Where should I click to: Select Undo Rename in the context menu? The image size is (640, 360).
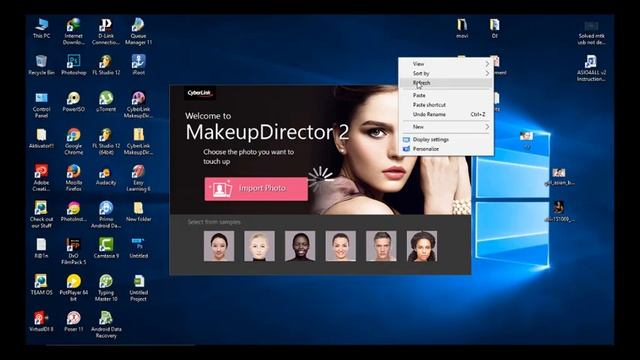(446, 114)
